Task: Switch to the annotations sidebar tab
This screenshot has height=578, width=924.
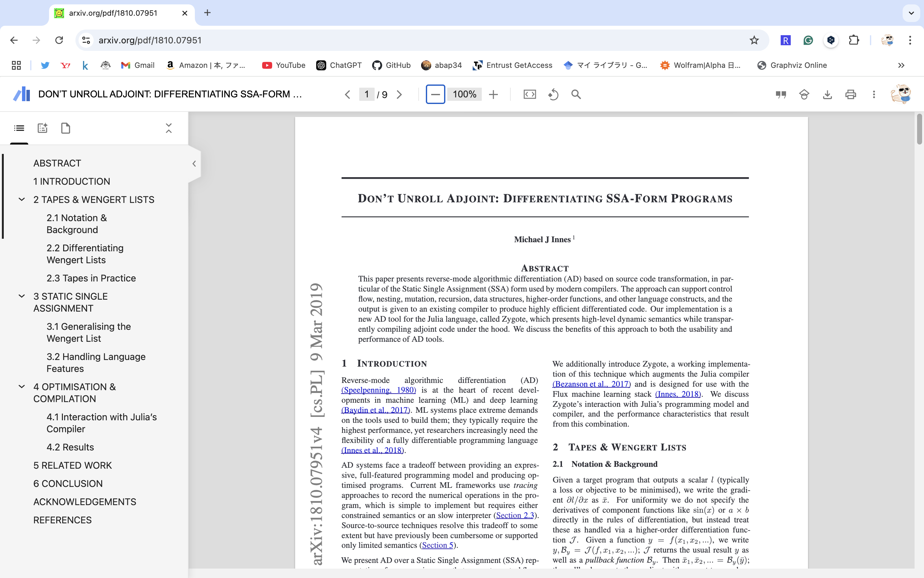Action: pyautogui.click(x=42, y=128)
